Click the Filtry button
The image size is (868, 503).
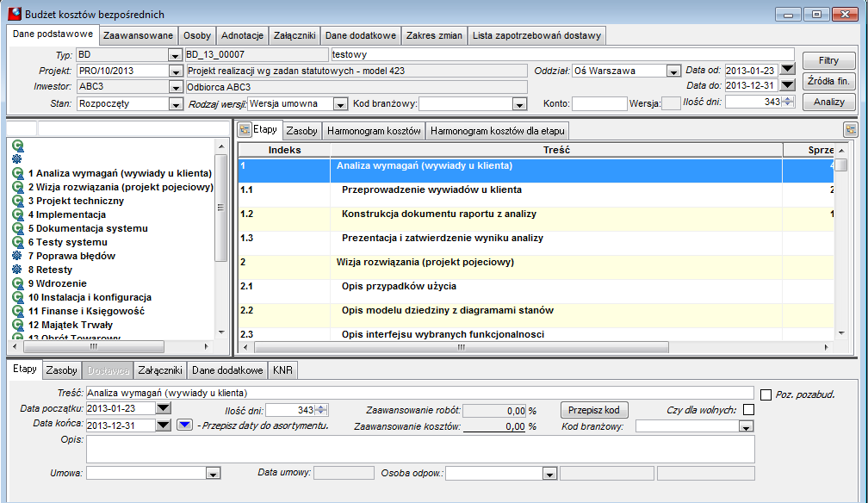828,60
